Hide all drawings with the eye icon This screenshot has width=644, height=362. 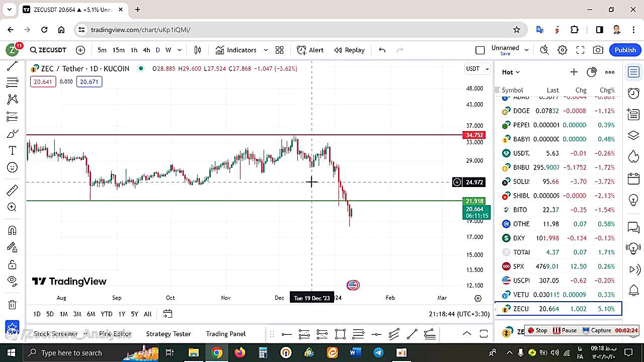click(x=13, y=281)
